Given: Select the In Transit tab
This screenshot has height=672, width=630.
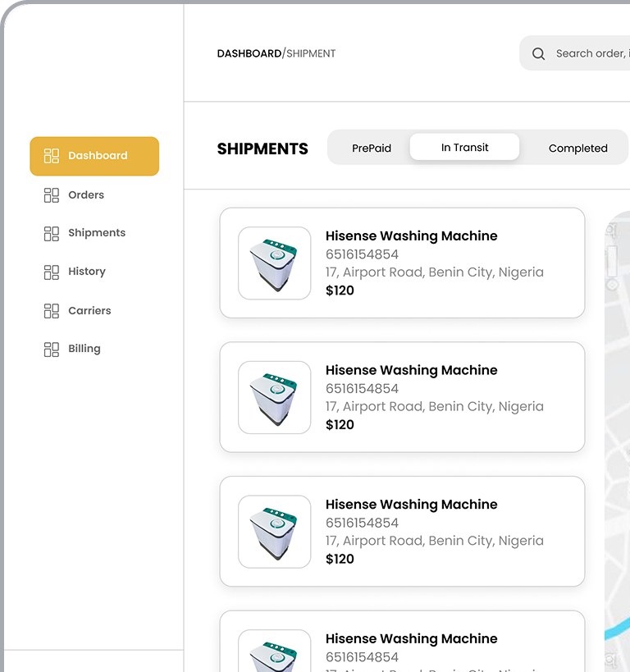Looking at the screenshot, I should click(464, 147).
